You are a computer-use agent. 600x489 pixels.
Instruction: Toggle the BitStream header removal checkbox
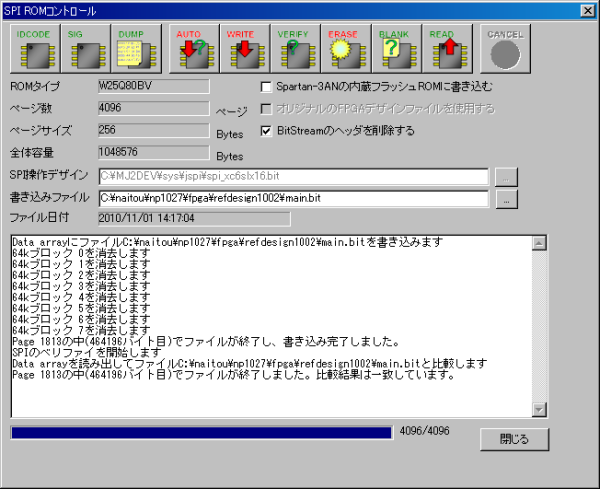[267, 130]
